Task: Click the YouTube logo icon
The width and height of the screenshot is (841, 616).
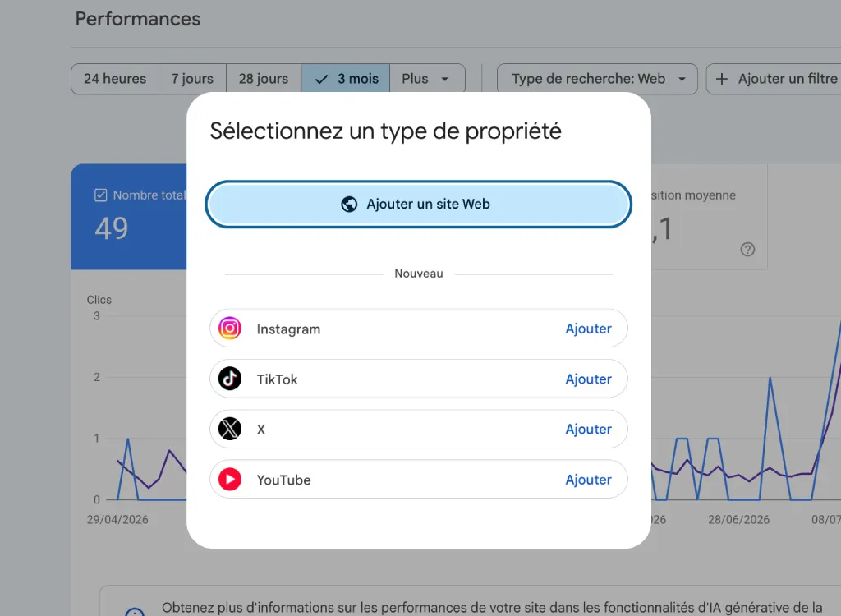Action: point(230,479)
